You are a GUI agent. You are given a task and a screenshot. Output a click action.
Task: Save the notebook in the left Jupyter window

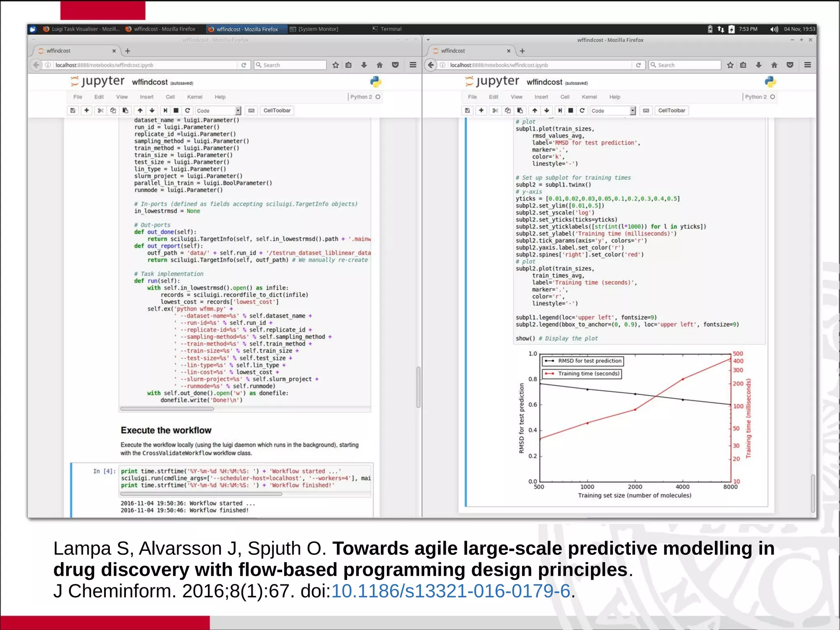point(73,110)
